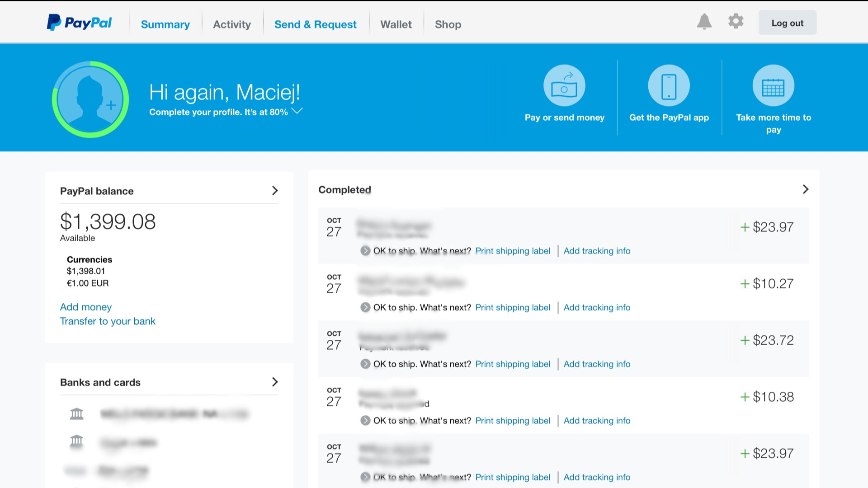Open notifications bell icon

(x=704, y=22)
